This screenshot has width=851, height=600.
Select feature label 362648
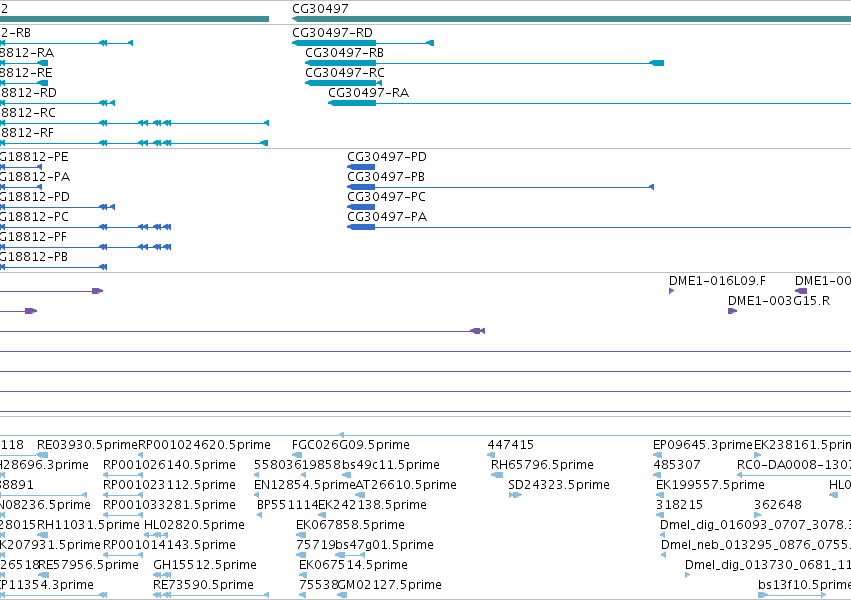[x=778, y=505]
